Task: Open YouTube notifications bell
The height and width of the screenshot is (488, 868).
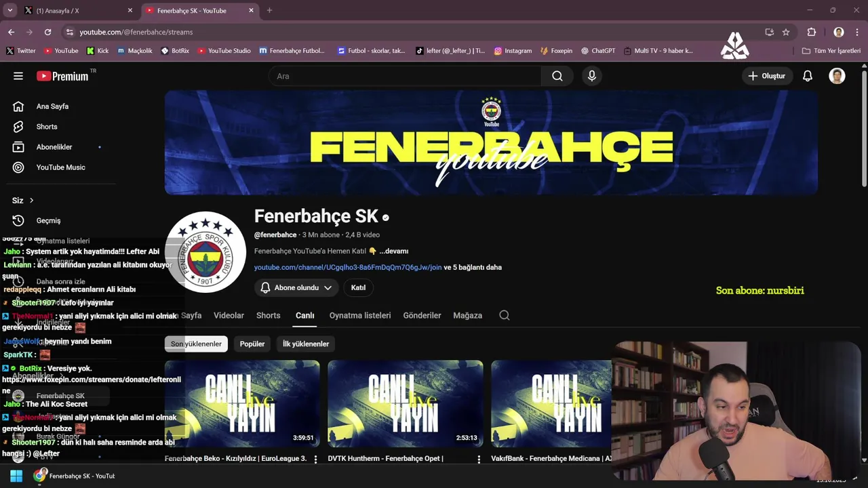Action: coord(808,76)
